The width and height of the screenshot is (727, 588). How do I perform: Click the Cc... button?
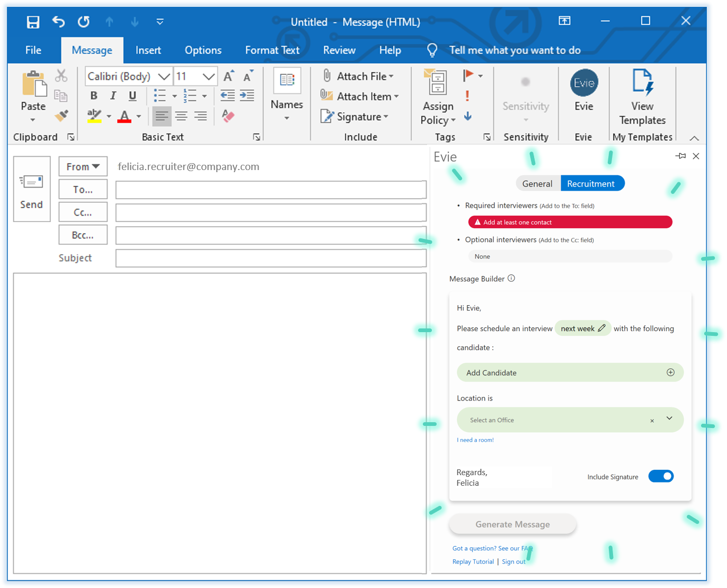(83, 212)
